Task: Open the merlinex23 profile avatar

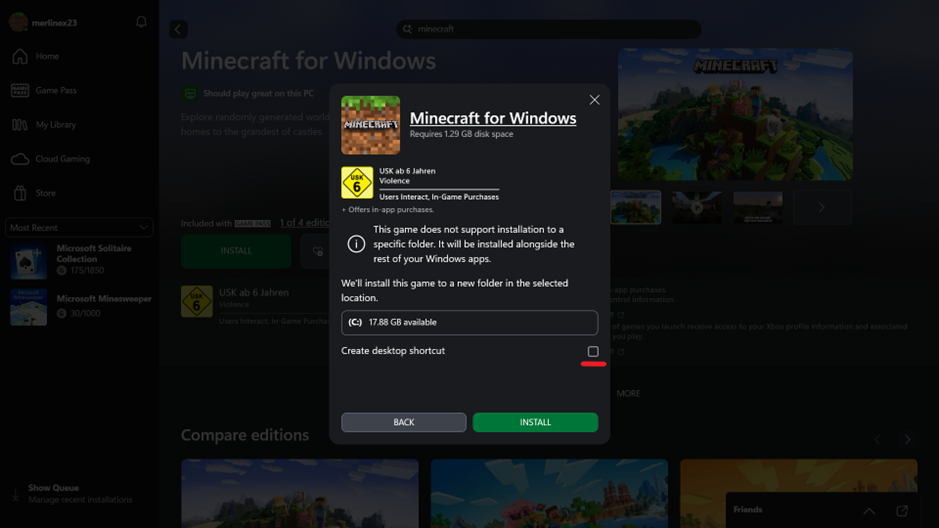Action: click(x=19, y=22)
